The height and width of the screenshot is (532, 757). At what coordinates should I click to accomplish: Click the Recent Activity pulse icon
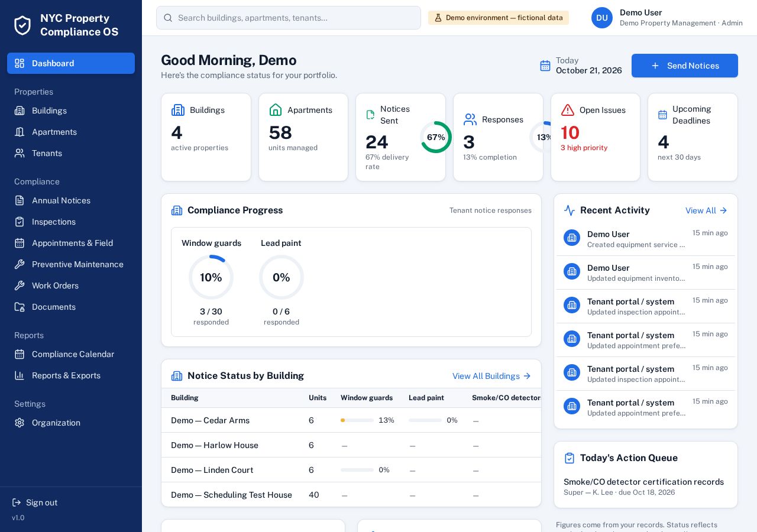[x=570, y=210]
